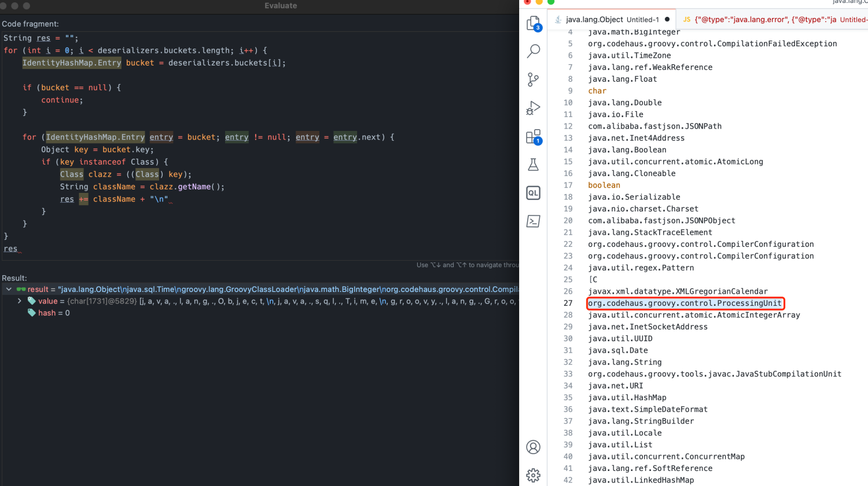Click the line java.util.TimeZone
Viewport: 868px width, 486px height.
(630, 56)
